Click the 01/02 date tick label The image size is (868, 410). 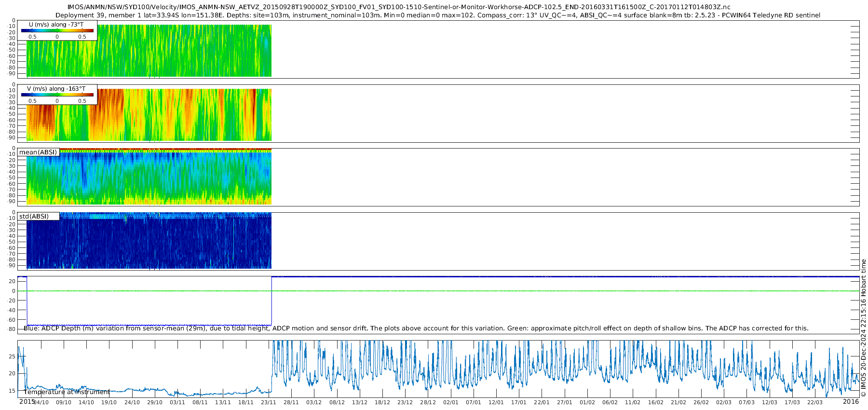(587, 402)
